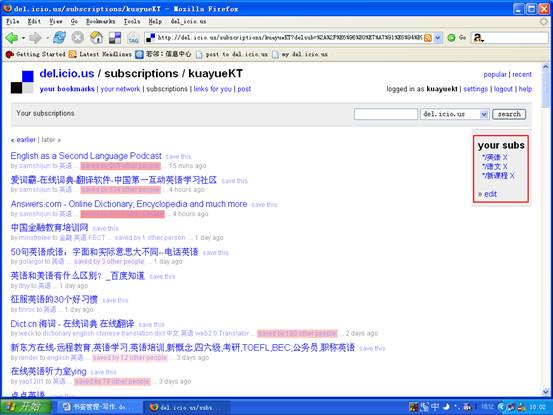Reload the page with the refresh icon
The width and height of the screenshot is (553, 415).
pyautogui.click(x=60, y=37)
